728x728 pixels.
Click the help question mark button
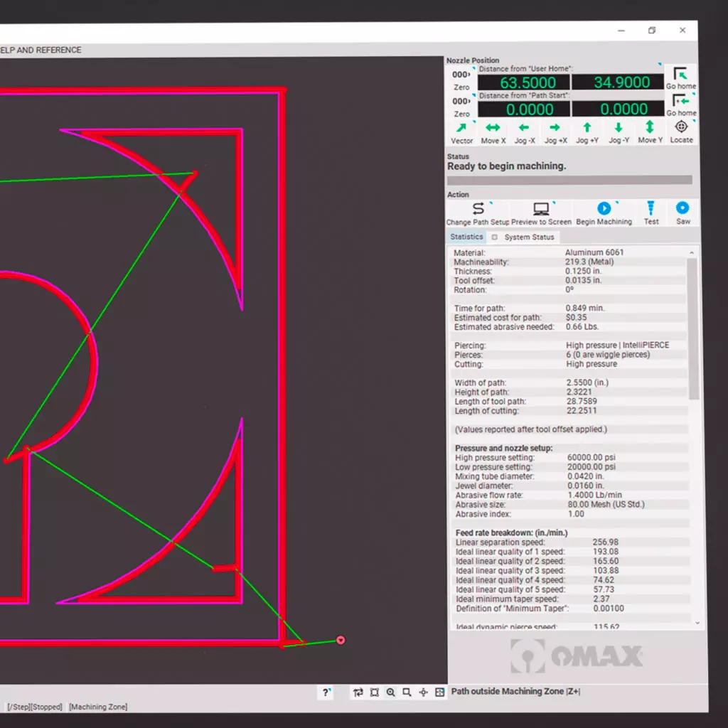click(326, 692)
